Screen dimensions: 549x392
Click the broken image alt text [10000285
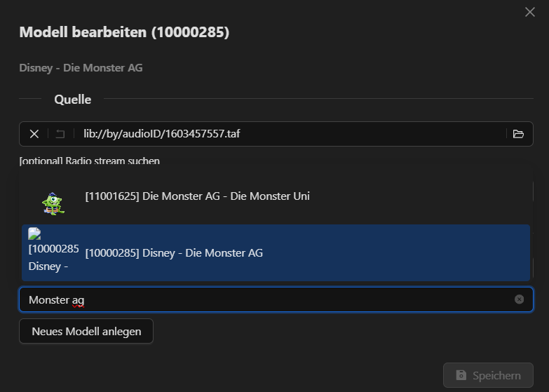[53, 248]
